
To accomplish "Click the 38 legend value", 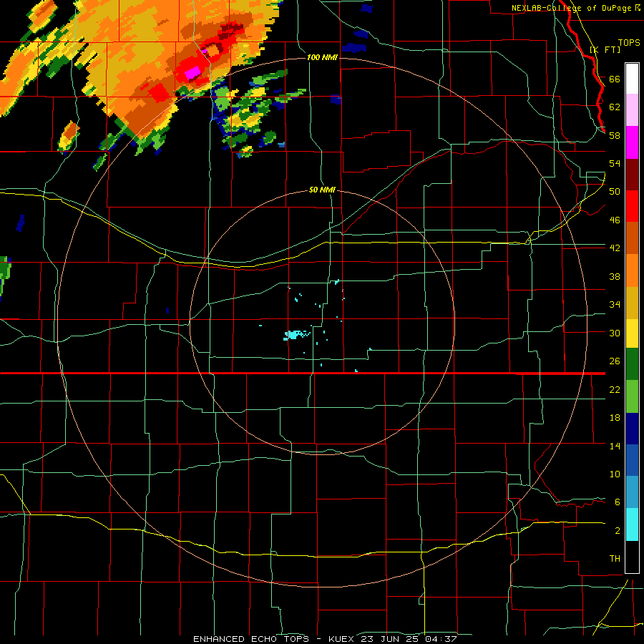I will click(615, 276).
